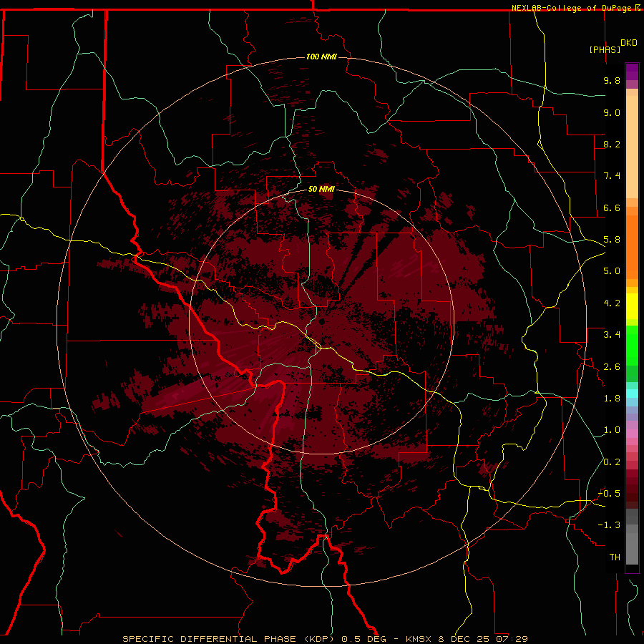The width and height of the screenshot is (644, 644).
Task: Click the cyan segment of the color bar
Action: (632, 394)
